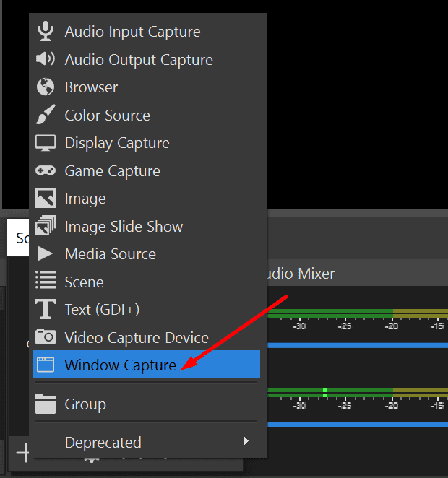
Task: Expand the Deprecated submenu arrow
Action: (246, 440)
